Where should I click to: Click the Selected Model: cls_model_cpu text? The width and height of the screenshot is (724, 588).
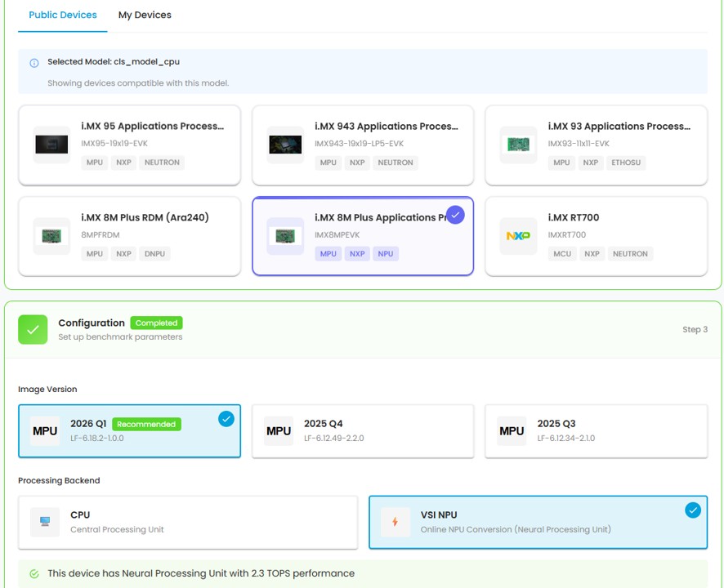click(x=114, y=62)
